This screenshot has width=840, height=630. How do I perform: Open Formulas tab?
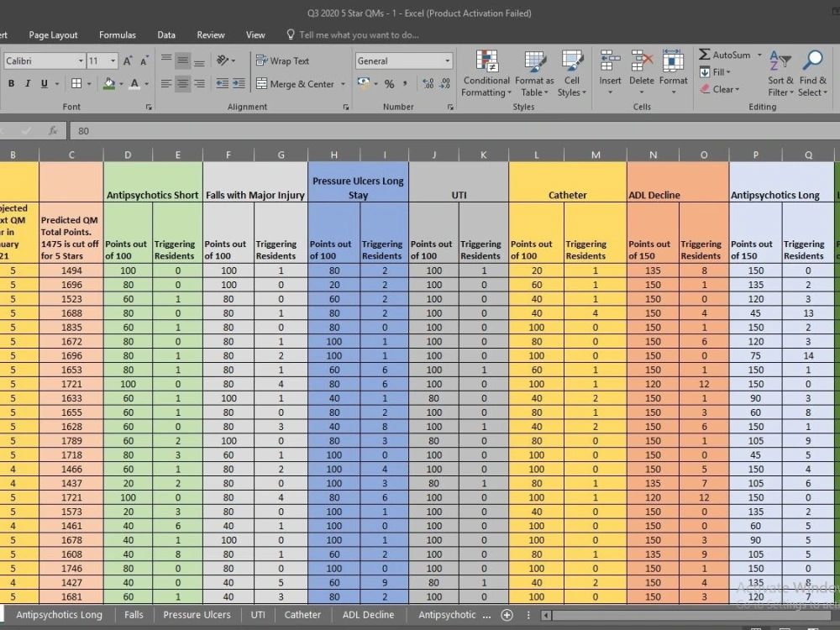pos(118,34)
